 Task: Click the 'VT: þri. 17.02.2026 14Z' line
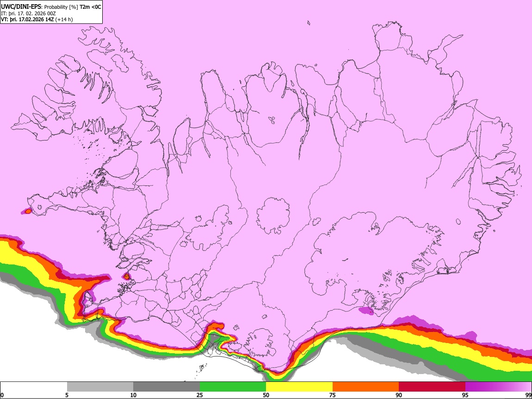point(27,19)
